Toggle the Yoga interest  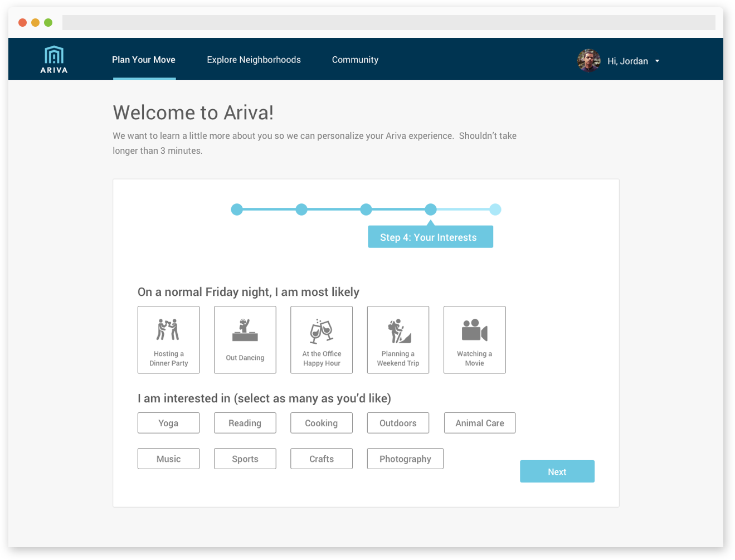(x=168, y=423)
